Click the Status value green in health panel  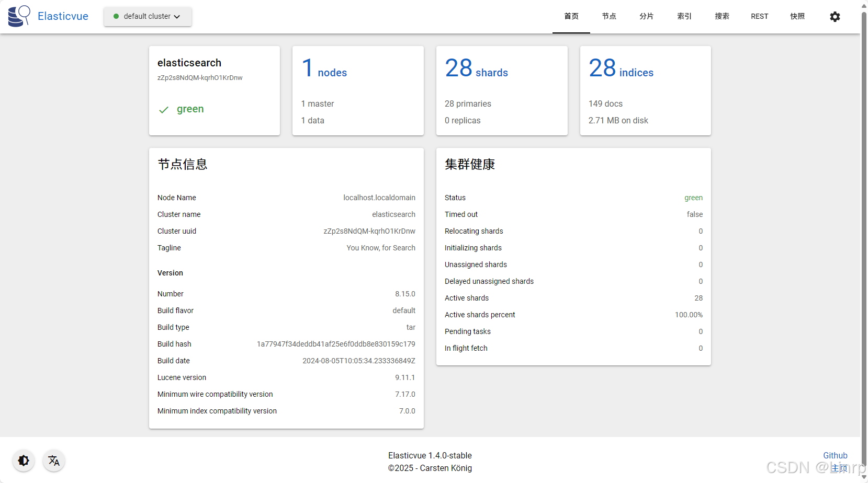693,198
